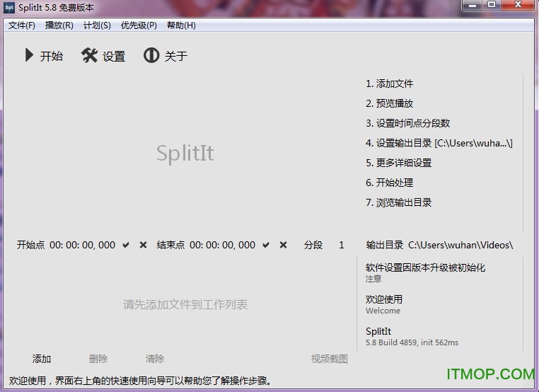Click the Start (开始) play icon
This screenshot has height=392, width=539.
[x=29, y=55]
